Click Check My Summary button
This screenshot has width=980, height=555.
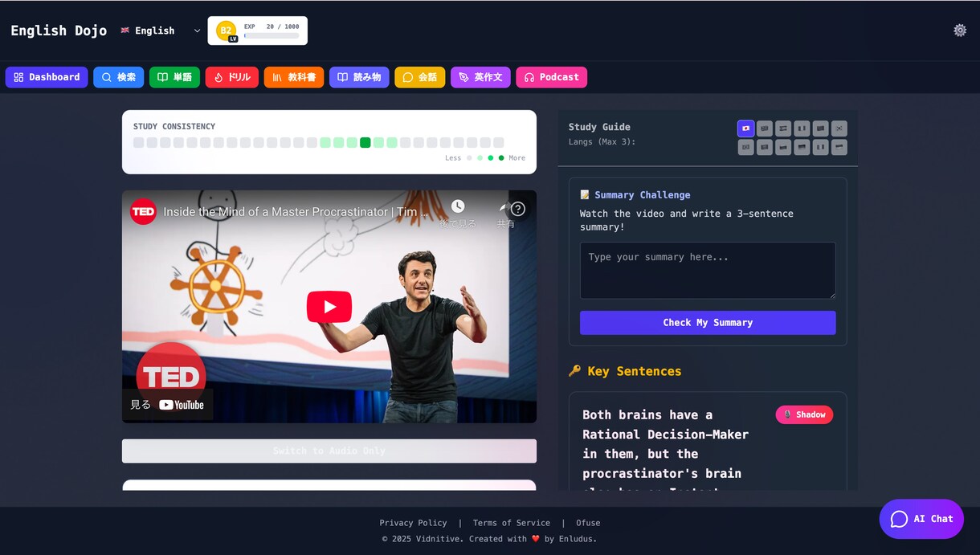708,323
